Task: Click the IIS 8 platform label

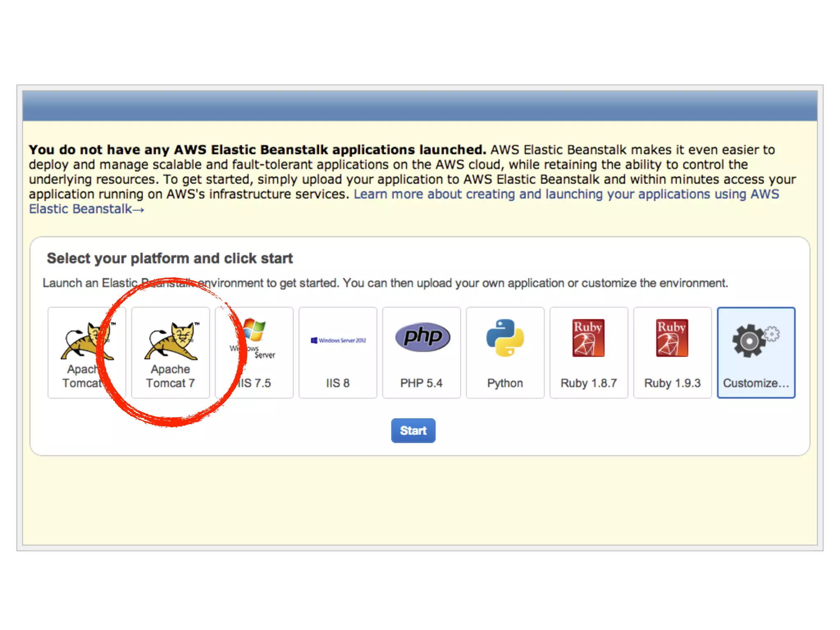Action: 338,383
